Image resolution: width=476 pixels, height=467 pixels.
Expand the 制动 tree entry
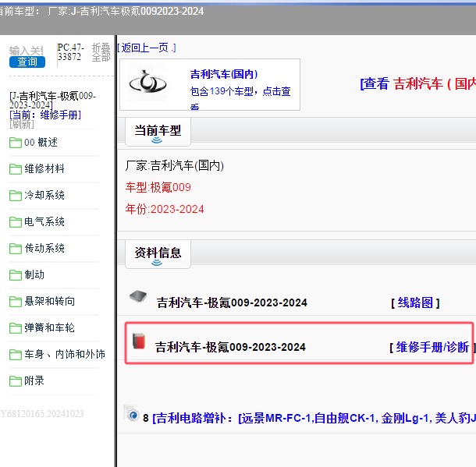[x=34, y=274]
